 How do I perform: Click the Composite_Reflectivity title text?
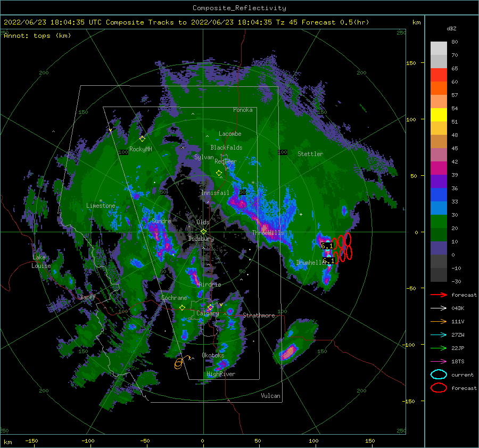240,8
